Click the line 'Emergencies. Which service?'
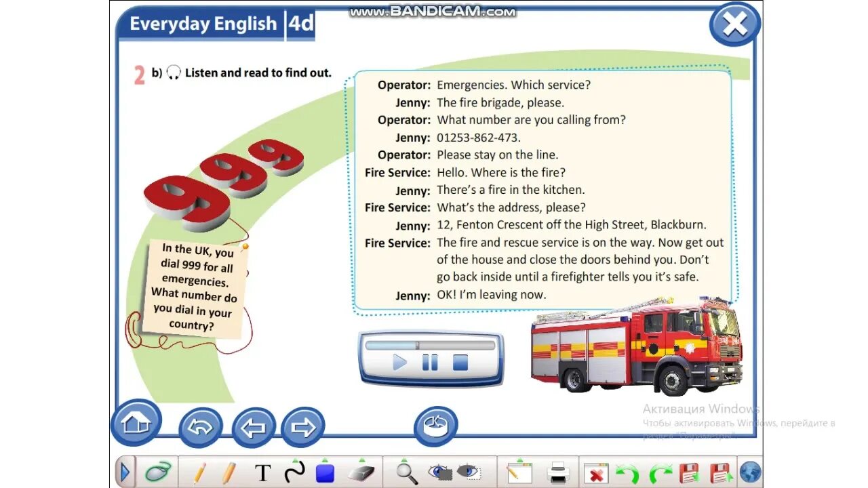 pyautogui.click(x=514, y=85)
